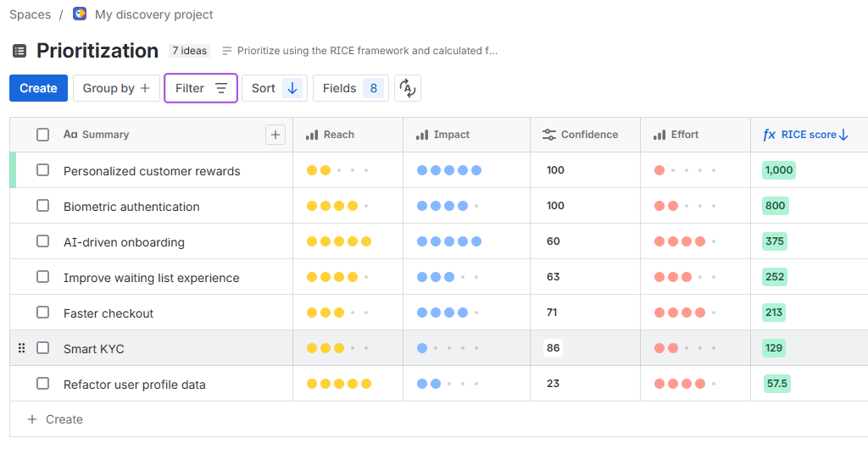Edit the Smart KYC confidence value 86
868x454 pixels.
(x=553, y=348)
